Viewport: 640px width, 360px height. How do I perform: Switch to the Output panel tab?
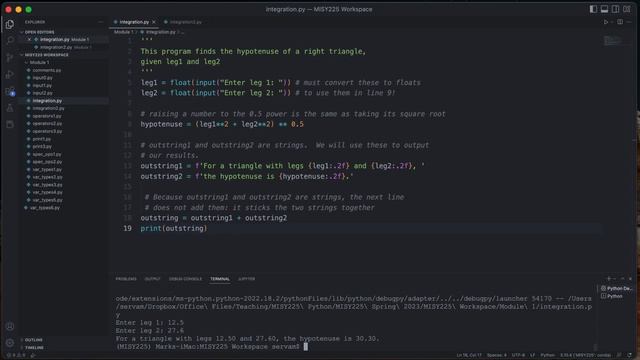click(152, 279)
